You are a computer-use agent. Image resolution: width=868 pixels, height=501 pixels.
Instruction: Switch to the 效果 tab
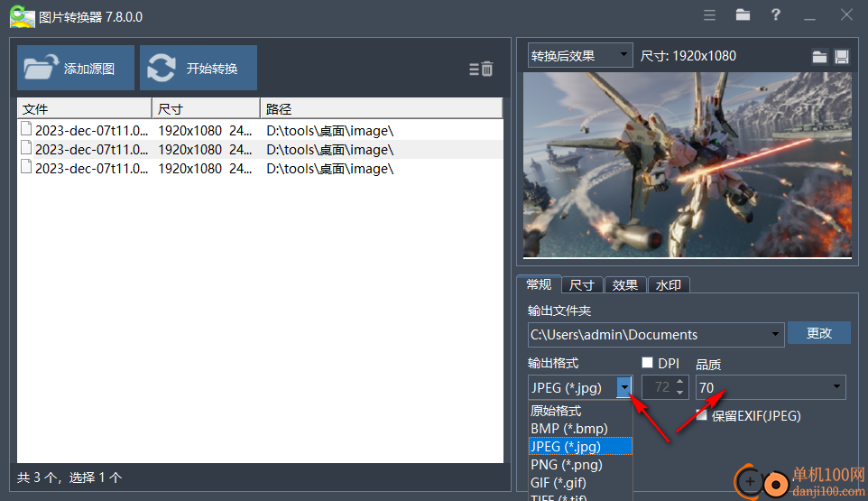pyautogui.click(x=625, y=285)
